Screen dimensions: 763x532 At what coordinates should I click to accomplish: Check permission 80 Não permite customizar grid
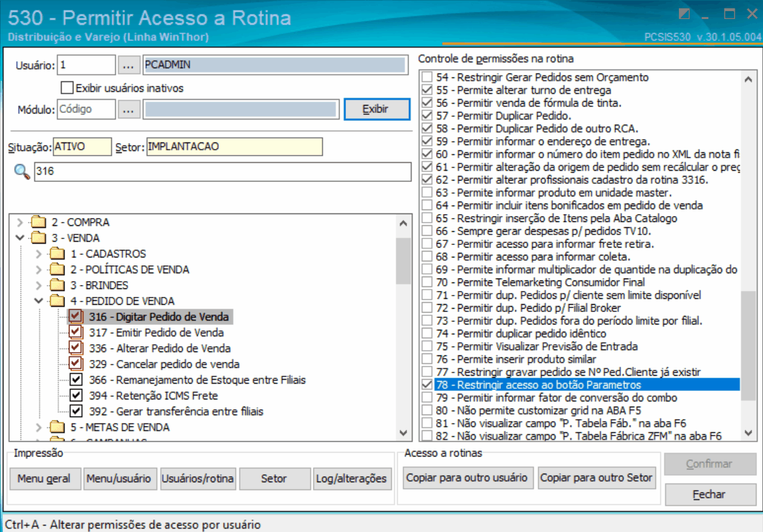coord(427,410)
